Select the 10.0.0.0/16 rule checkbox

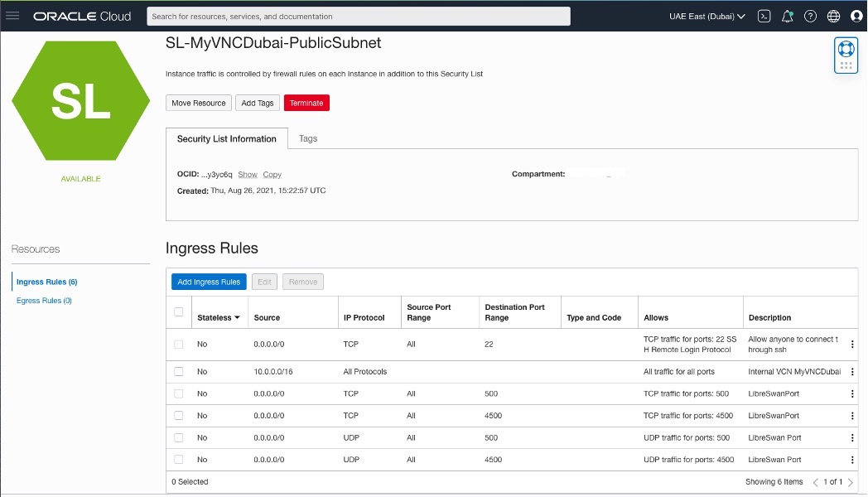[x=179, y=372]
